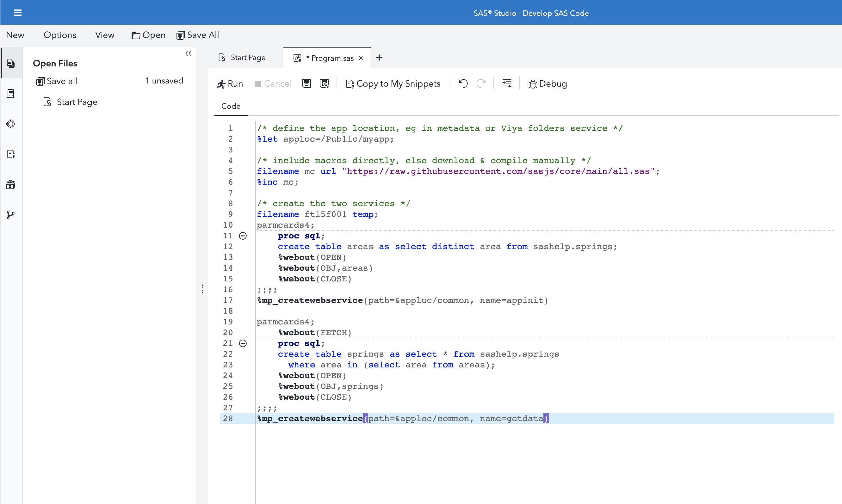Screen dimensions: 842x504
Task: Click the "1 unsaved" label
Action: point(164,81)
